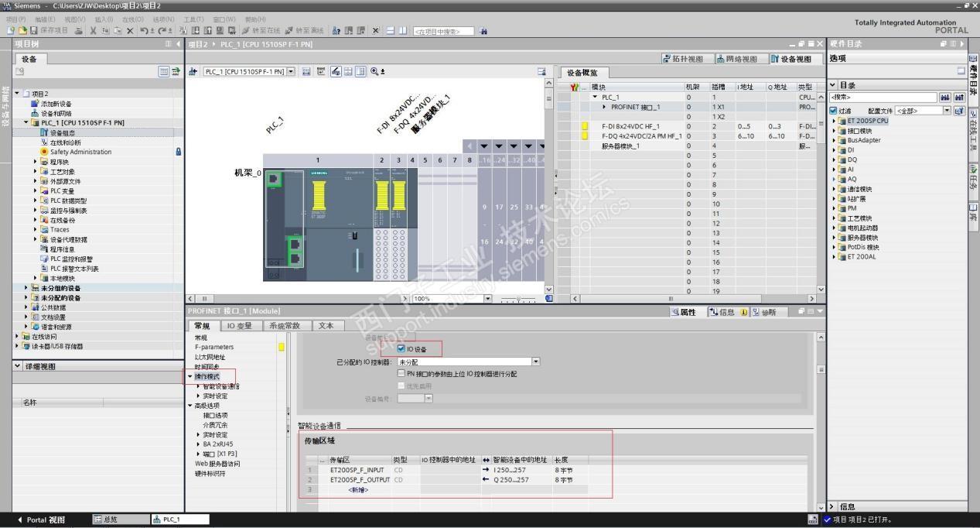Image resolution: width=980 pixels, height=528 pixels.
Task: Expand the ET 200SP CPU catalog folder
Action: pyautogui.click(x=834, y=121)
